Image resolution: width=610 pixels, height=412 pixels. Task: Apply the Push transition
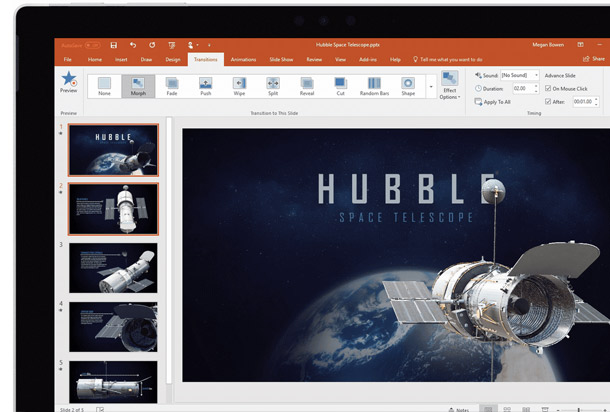[x=206, y=86]
